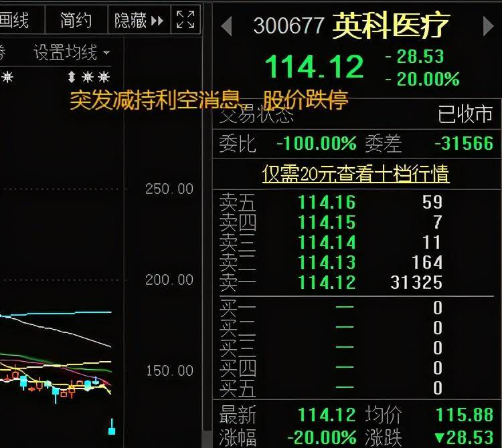Click the last cyan limit-down candlestick
Image resolution: width=502 pixels, height=448 pixels.
pos(112,427)
